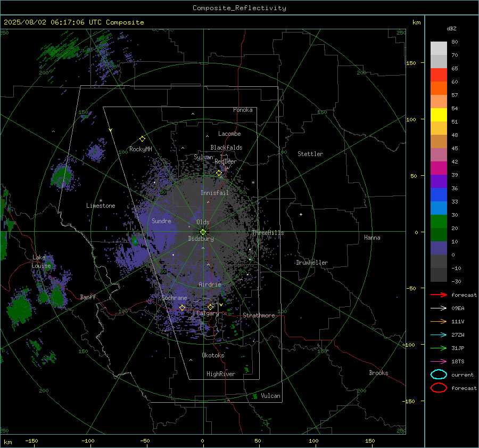The width and height of the screenshot is (479, 448).
Task: Click the blue 36 dBZ color swatch
Action: click(439, 195)
